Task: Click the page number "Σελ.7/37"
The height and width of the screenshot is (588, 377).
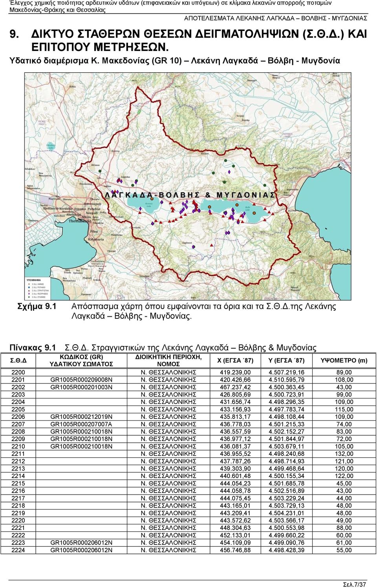Action: point(354,584)
